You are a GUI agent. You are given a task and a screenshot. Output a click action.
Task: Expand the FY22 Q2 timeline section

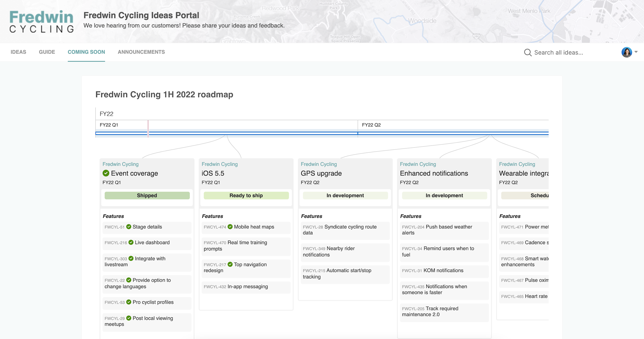371,125
